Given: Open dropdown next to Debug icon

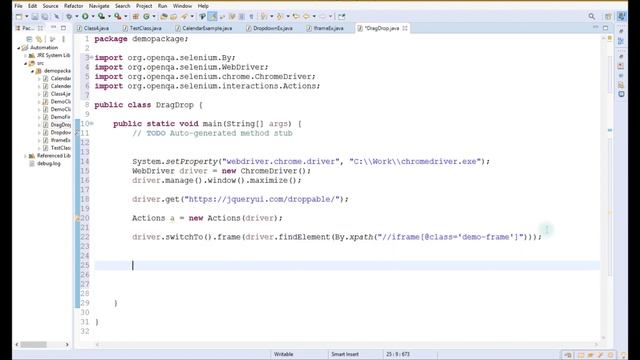Looking at the screenshot, I should 76,16.
